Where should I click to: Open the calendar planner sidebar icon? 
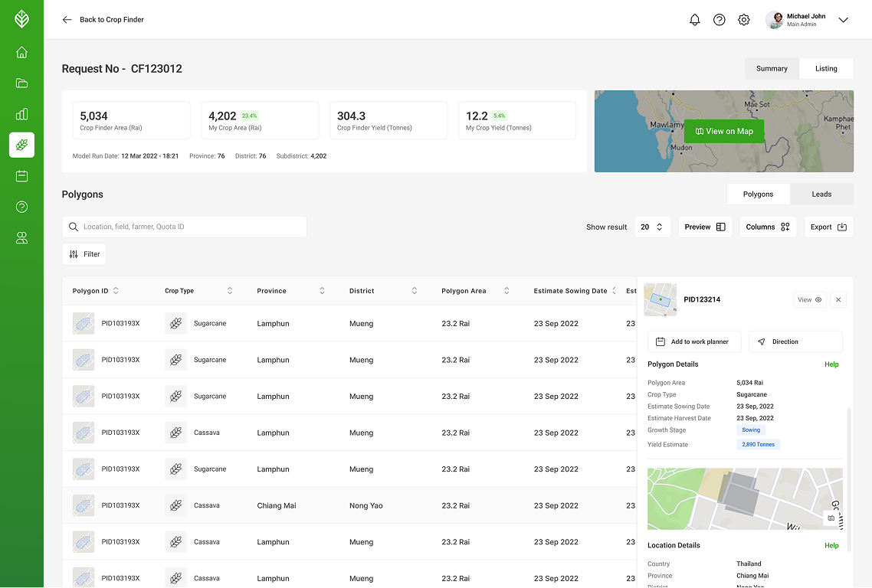coord(21,176)
